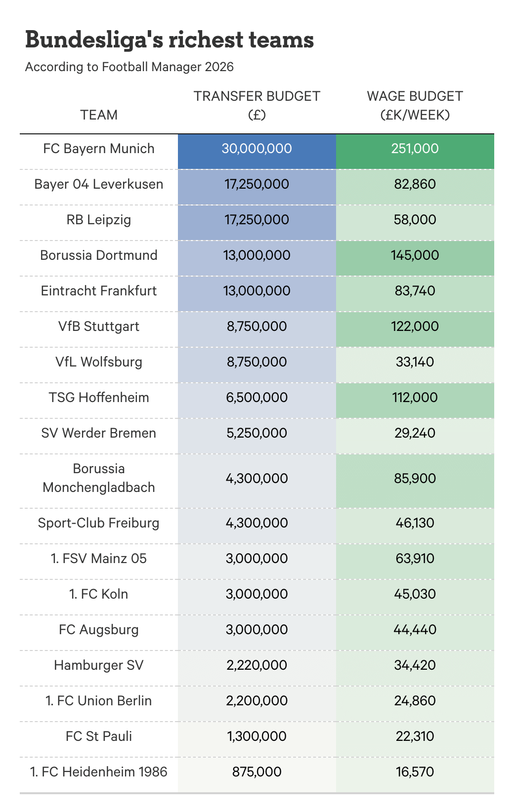Viewport: 514px width, 812px height.
Task: Select the 1. FC Heidenheim 1986 row label
Action: click(x=99, y=772)
